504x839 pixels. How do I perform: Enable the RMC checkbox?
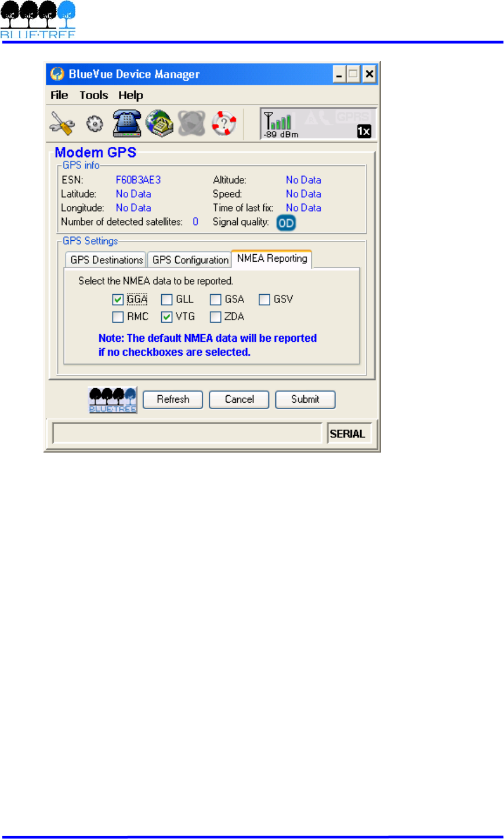[x=118, y=317]
